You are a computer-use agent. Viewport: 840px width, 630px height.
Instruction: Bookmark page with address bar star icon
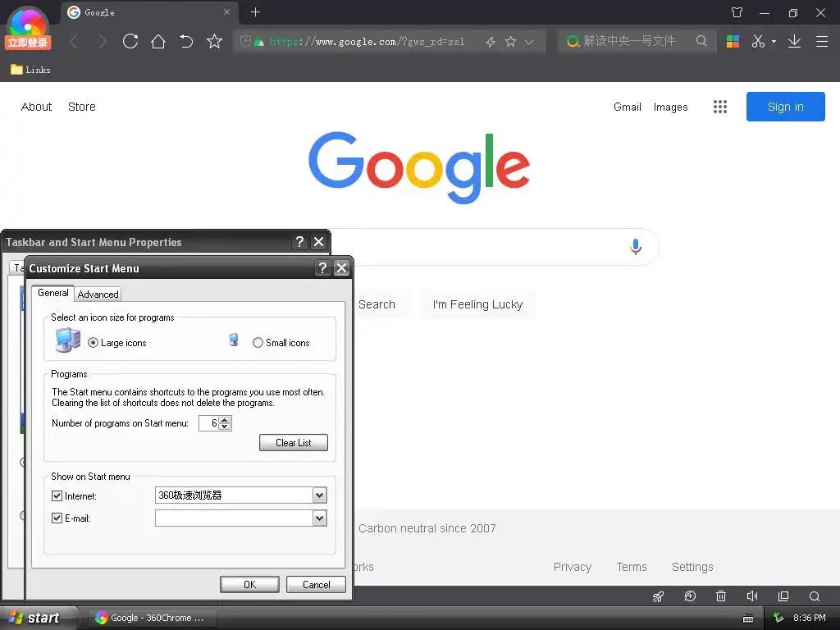510,41
